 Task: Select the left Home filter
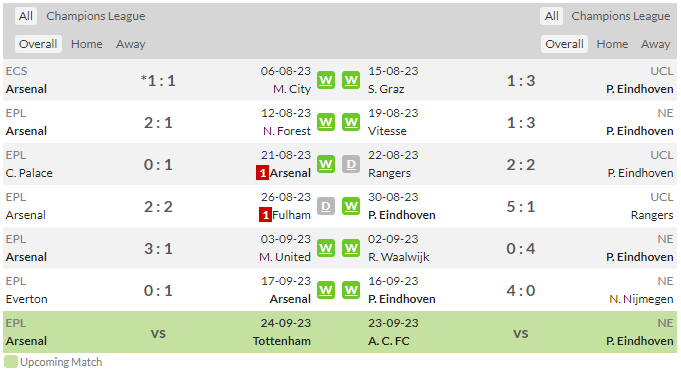click(87, 44)
